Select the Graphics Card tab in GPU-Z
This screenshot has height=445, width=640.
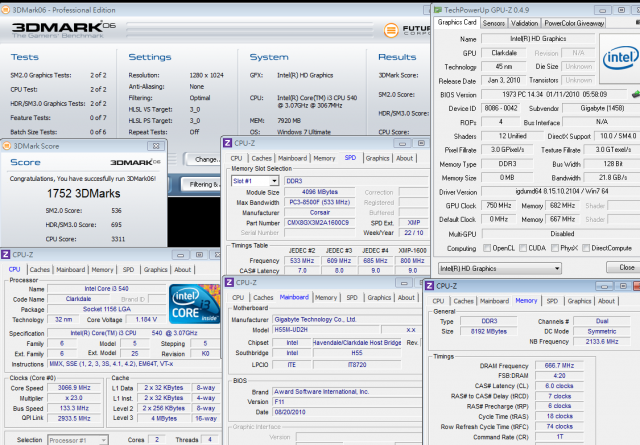point(457,22)
